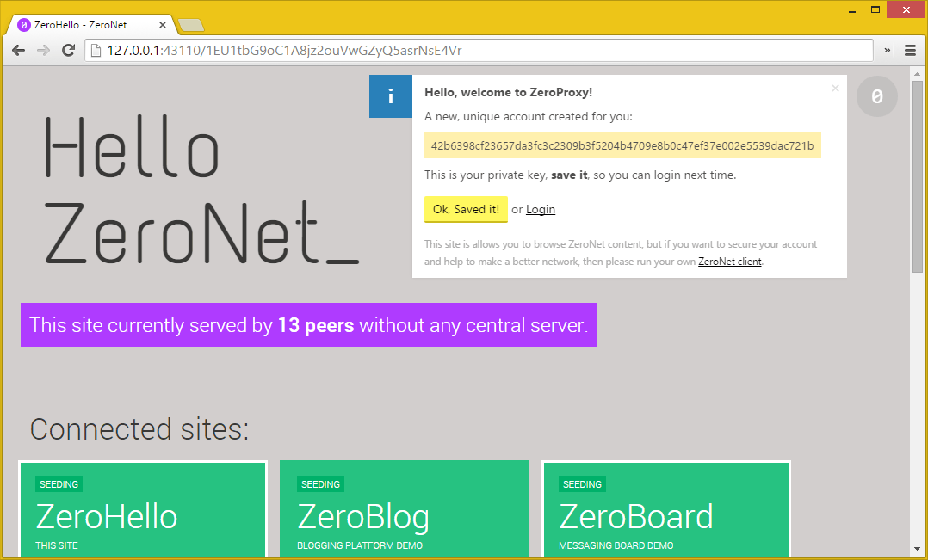The height and width of the screenshot is (560, 928).
Task: Minimize the browser window
Action: pos(853,10)
